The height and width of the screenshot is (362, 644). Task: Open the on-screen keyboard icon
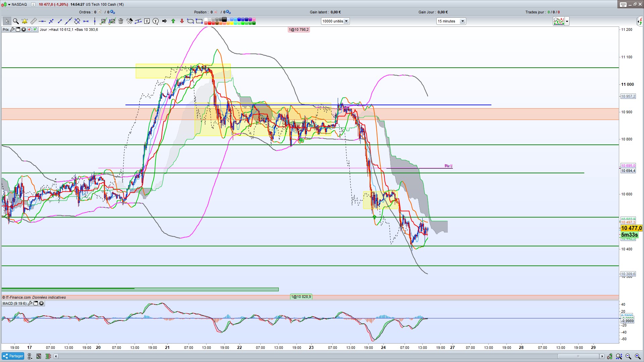(x=623, y=4)
